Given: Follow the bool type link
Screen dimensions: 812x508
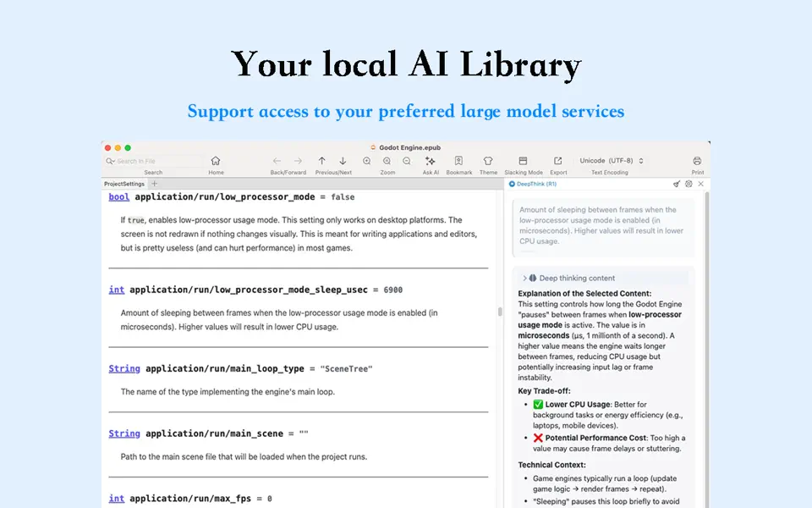Looking at the screenshot, I should [118, 196].
